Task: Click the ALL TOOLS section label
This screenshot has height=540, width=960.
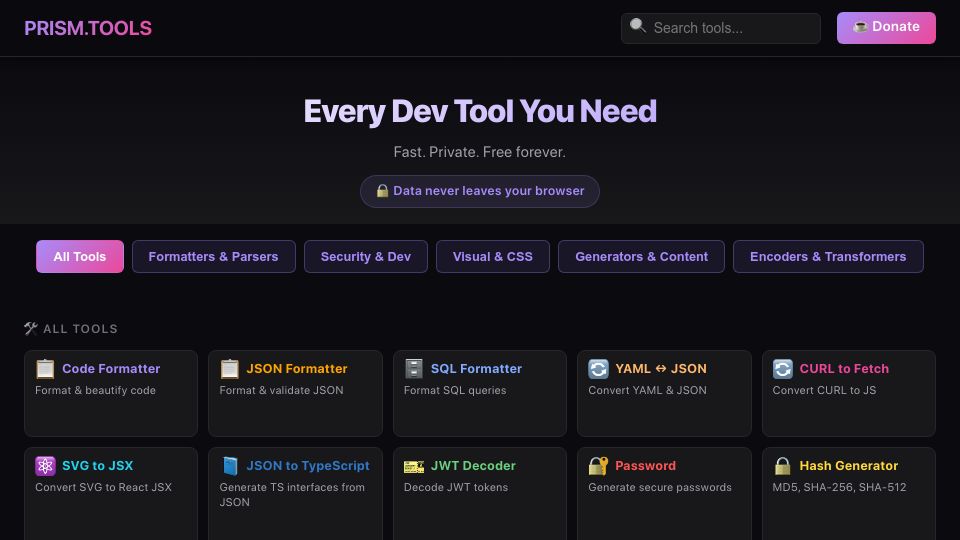Action: 80,329
